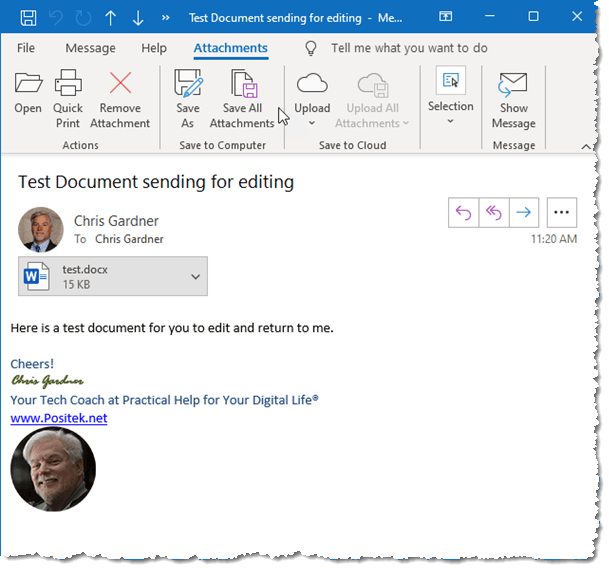
Task: Expand the Upload to cloud dropdown
Action: click(312, 124)
